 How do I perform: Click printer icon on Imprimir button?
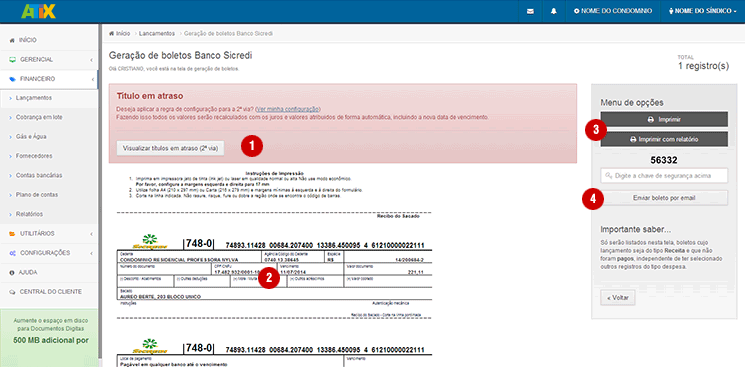[651, 119]
